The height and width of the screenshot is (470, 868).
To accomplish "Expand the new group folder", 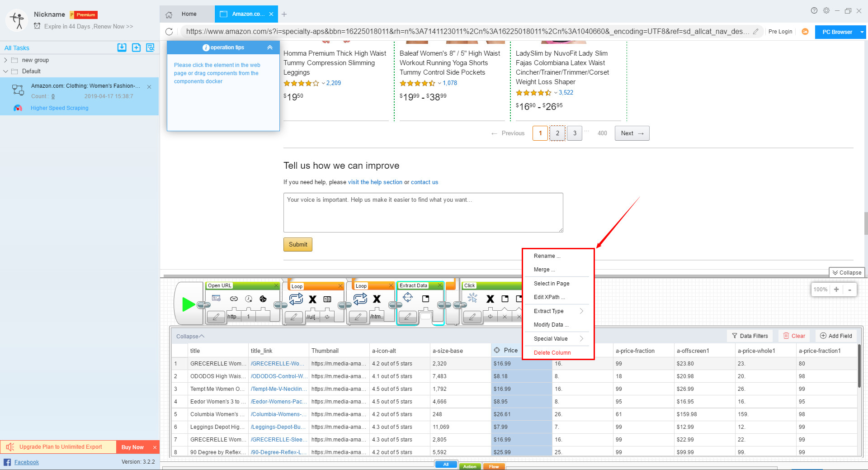I will [5, 60].
